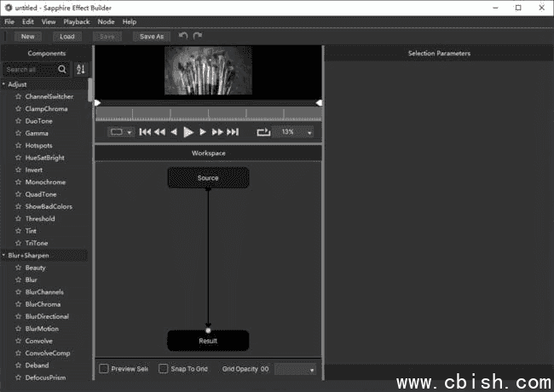Sort components alphabetically with A-Z icon

coord(81,69)
